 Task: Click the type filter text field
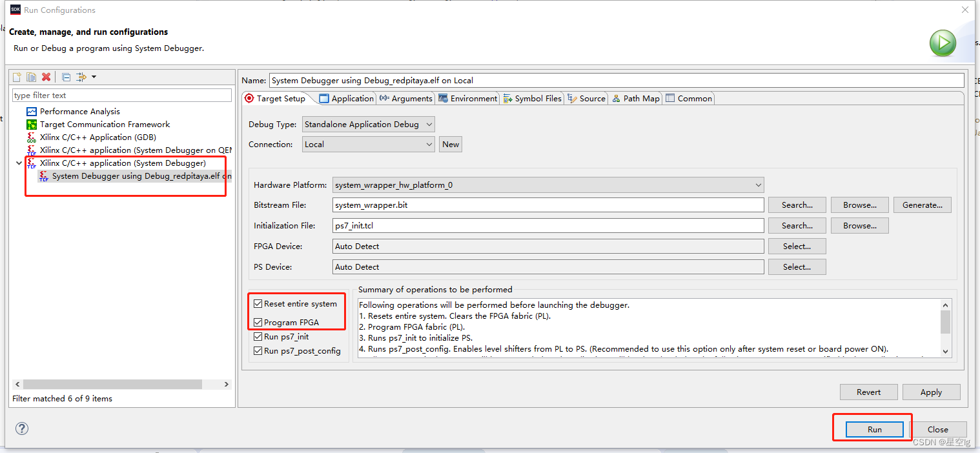122,95
